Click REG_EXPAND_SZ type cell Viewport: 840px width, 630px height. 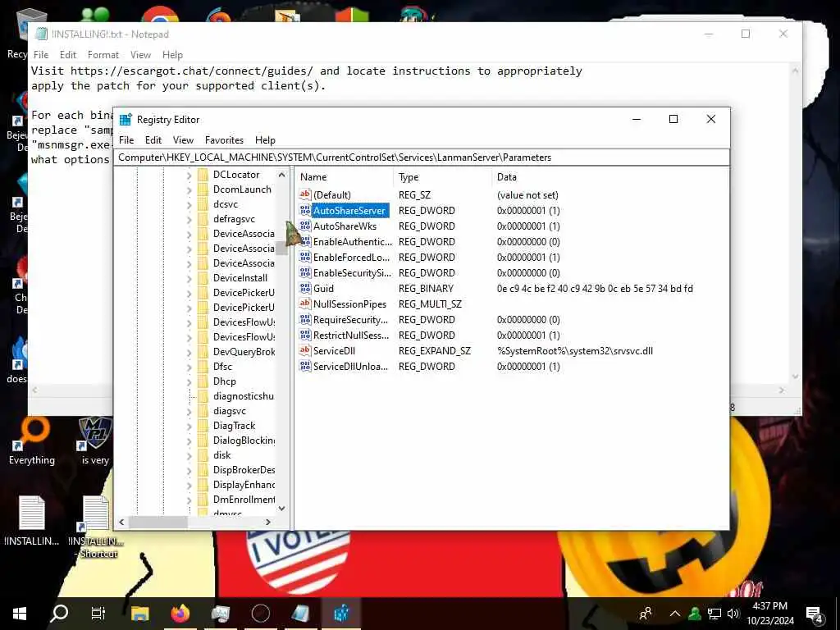click(435, 351)
